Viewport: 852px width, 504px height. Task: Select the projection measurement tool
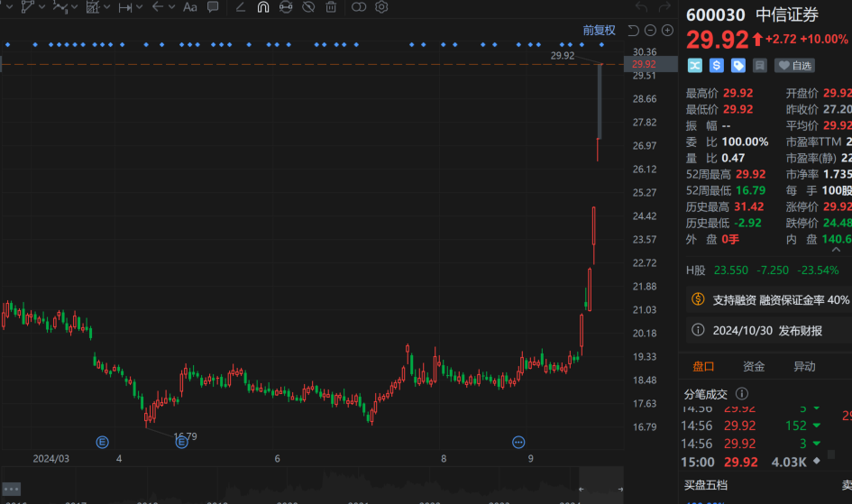(x=92, y=7)
